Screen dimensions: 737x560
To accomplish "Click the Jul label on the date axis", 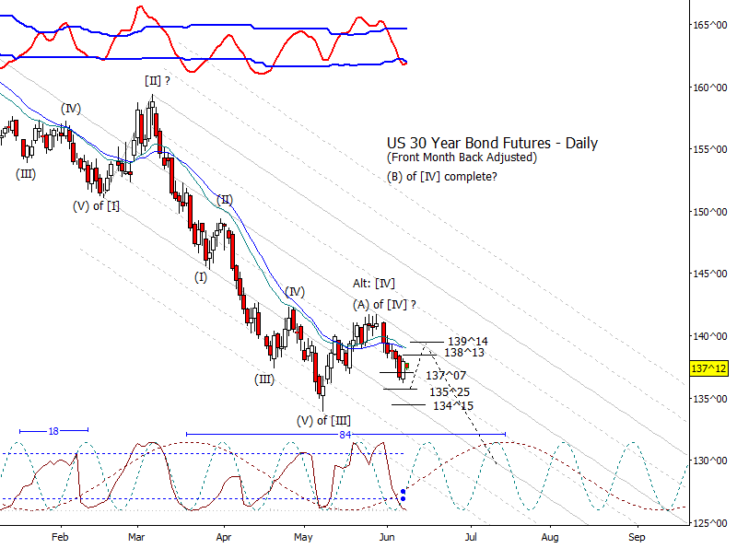I will pyautogui.click(x=471, y=537).
